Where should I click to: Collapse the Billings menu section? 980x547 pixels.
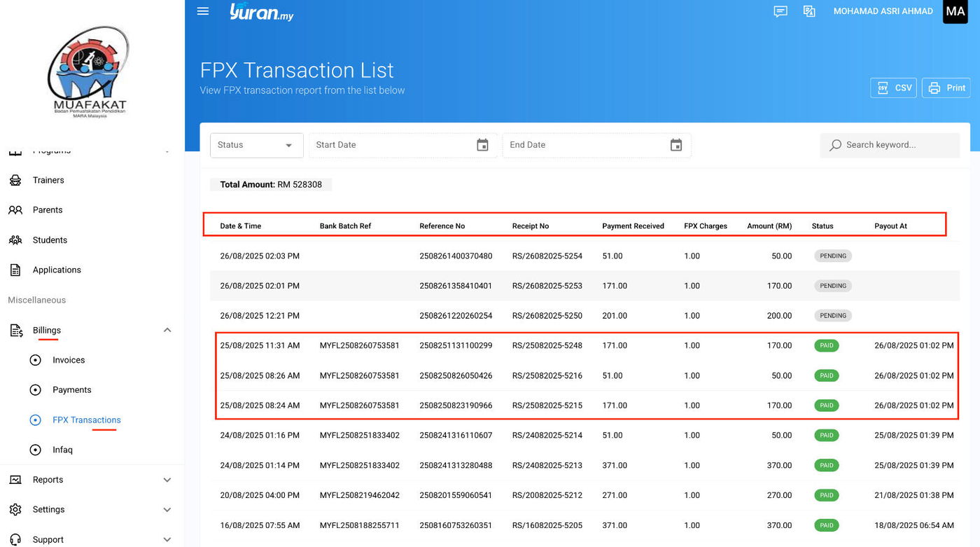click(x=167, y=330)
